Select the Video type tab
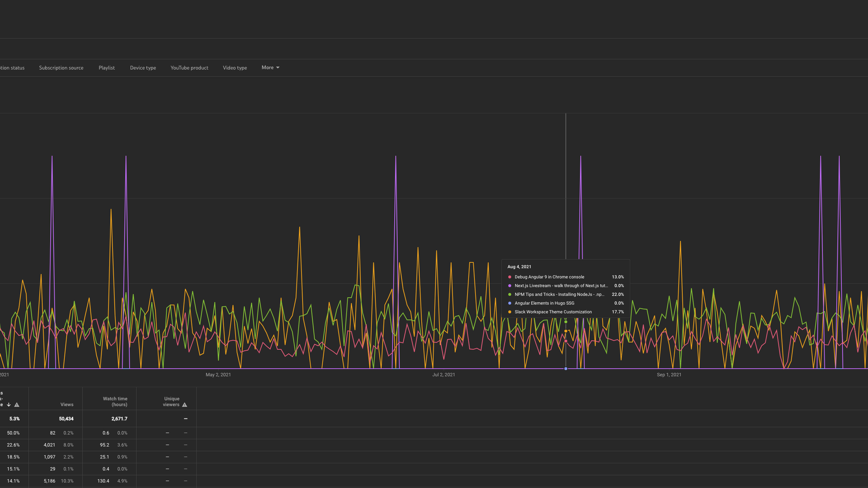Screen dimensions: 868x488 coord(235,68)
